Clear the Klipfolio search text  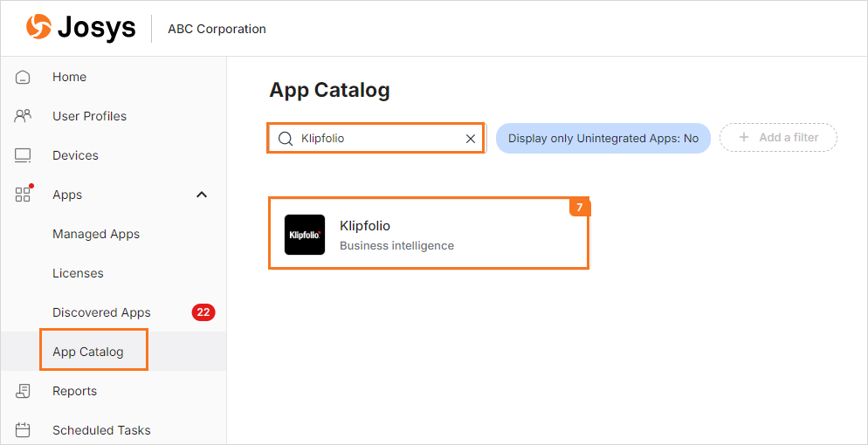[x=471, y=138]
